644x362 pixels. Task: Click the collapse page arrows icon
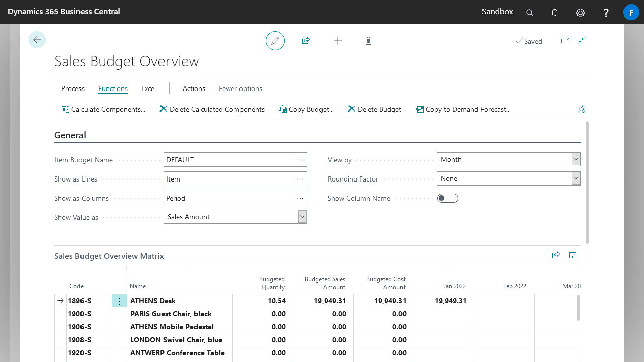pos(582,41)
